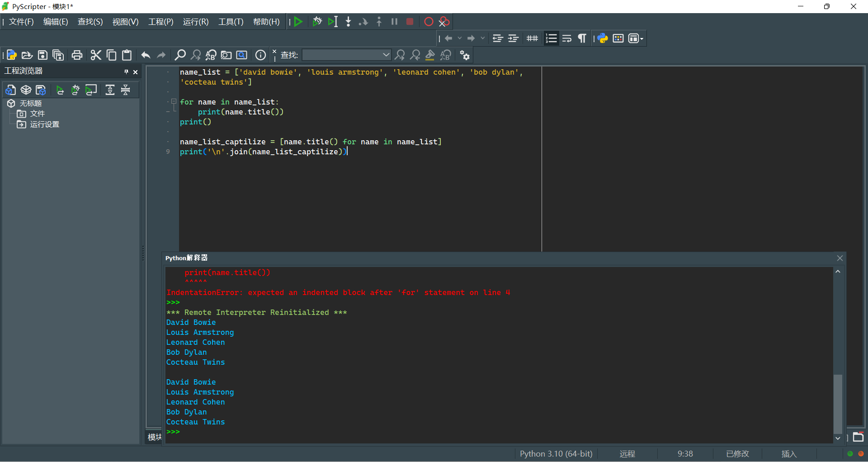868x462 pixels.
Task: Click the Step into debugger icon
Action: 348,22
